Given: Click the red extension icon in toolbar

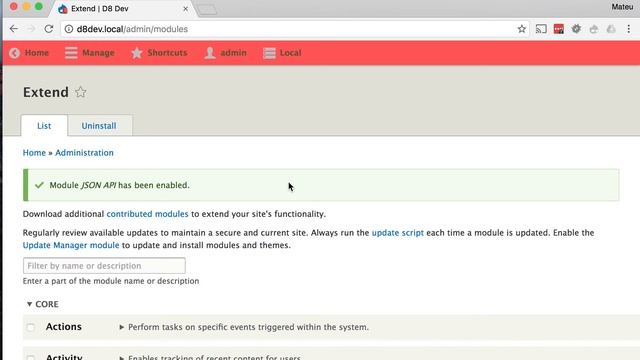Looking at the screenshot, I should pyautogui.click(x=558, y=29).
